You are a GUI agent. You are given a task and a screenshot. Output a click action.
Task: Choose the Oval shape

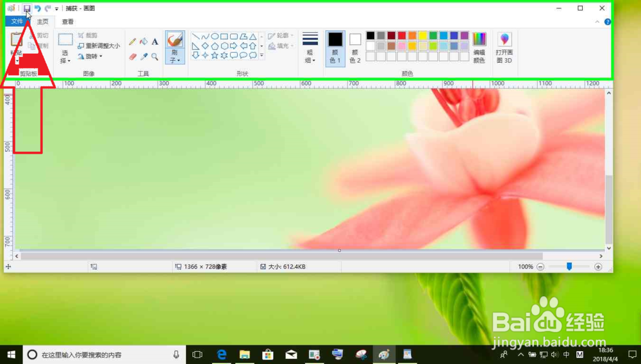[215, 37]
